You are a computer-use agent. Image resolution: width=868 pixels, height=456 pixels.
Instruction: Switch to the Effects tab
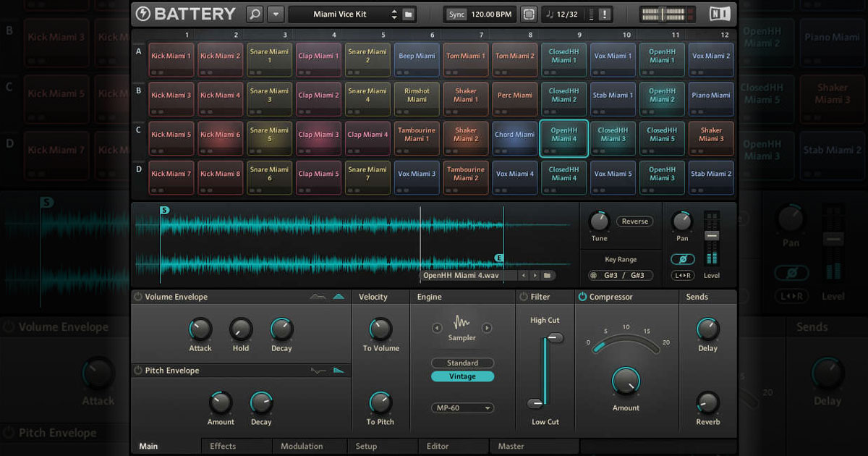click(223, 447)
